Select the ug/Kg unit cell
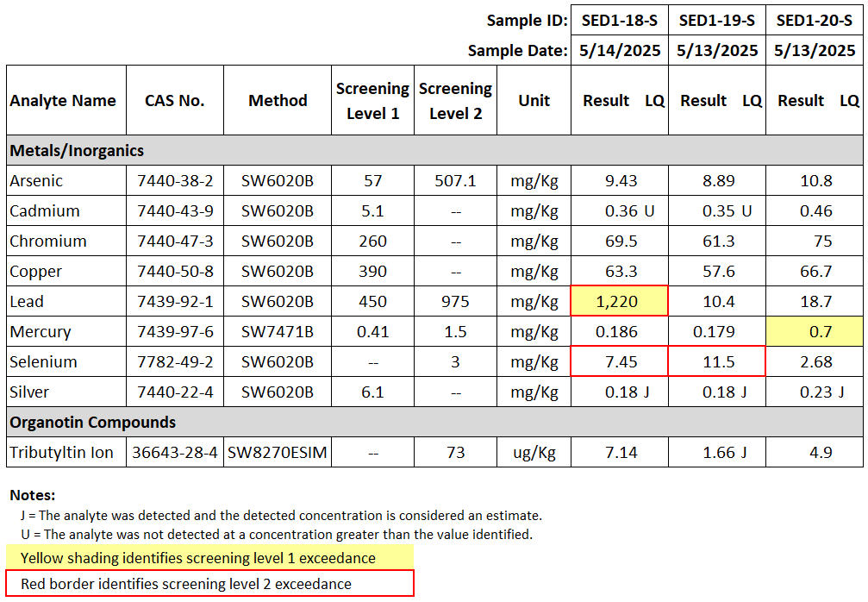 533,451
